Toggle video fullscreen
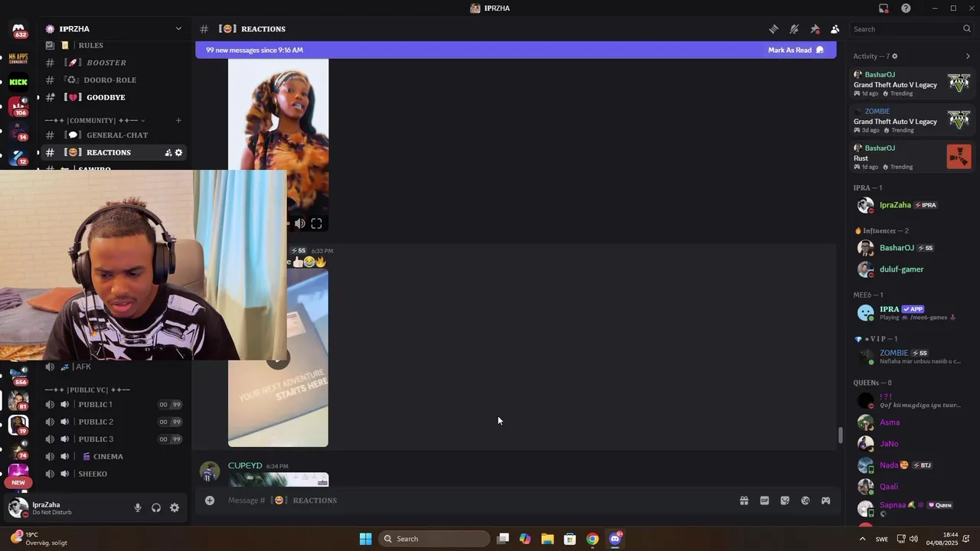The image size is (980, 551). pyautogui.click(x=316, y=223)
